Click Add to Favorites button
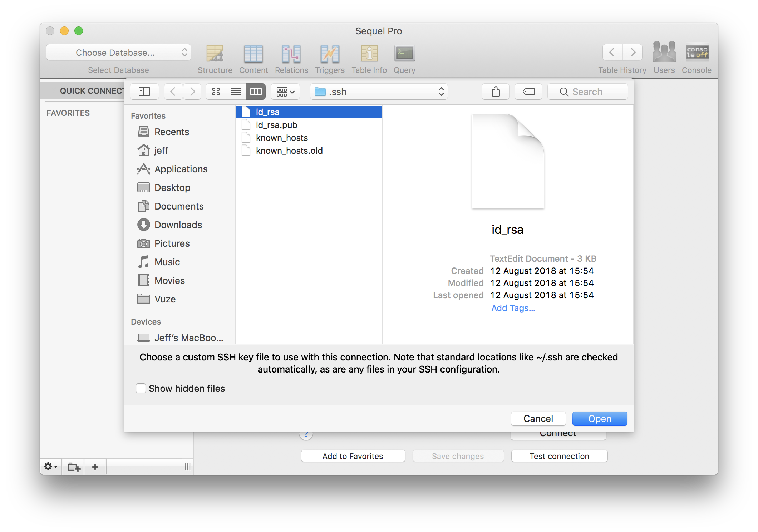Screen dimensions: 758x532 pyautogui.click(x=353, y=456)
